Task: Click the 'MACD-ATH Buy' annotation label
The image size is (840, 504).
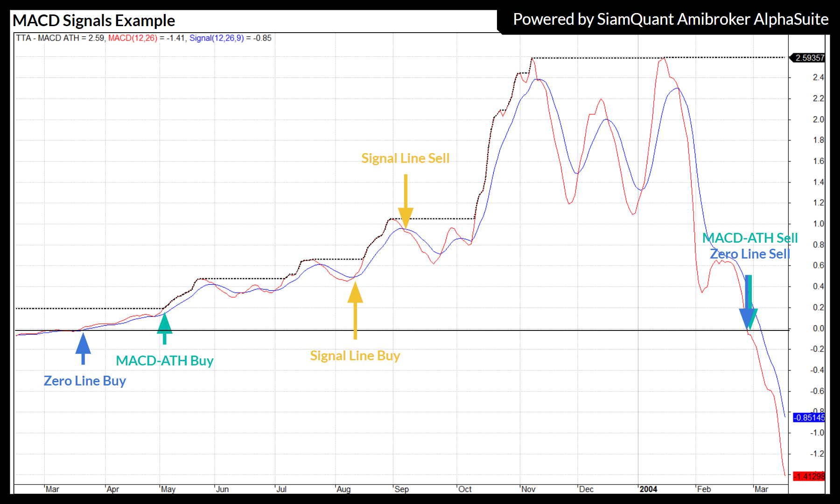Action: point(164,361)
